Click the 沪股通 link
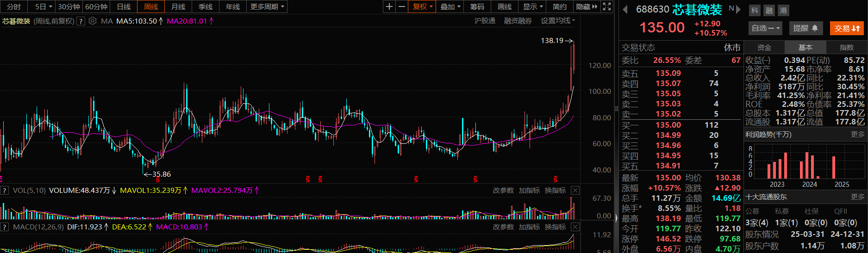The width and height of the screenshot is (868, 253). (x=485, y=21)
